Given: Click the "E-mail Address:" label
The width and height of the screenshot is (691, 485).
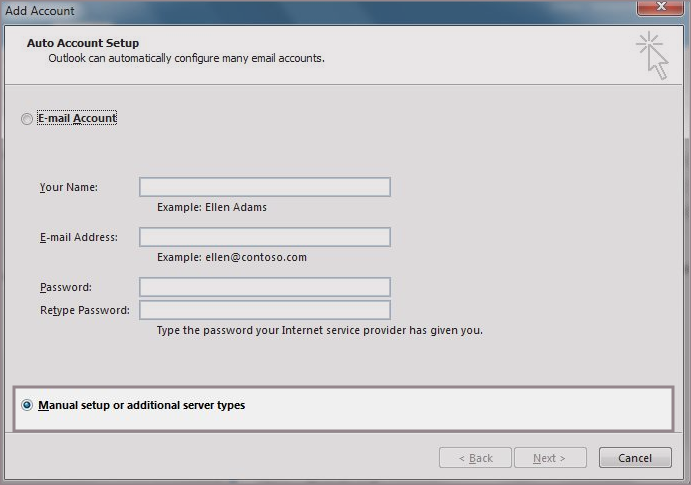Looking at the screenshot, I should [79, 237].
